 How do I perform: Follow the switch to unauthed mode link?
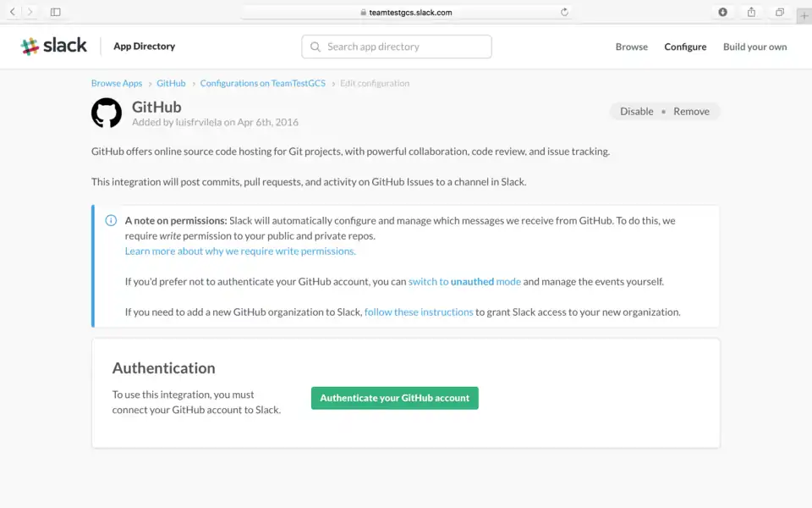point(464,282)
